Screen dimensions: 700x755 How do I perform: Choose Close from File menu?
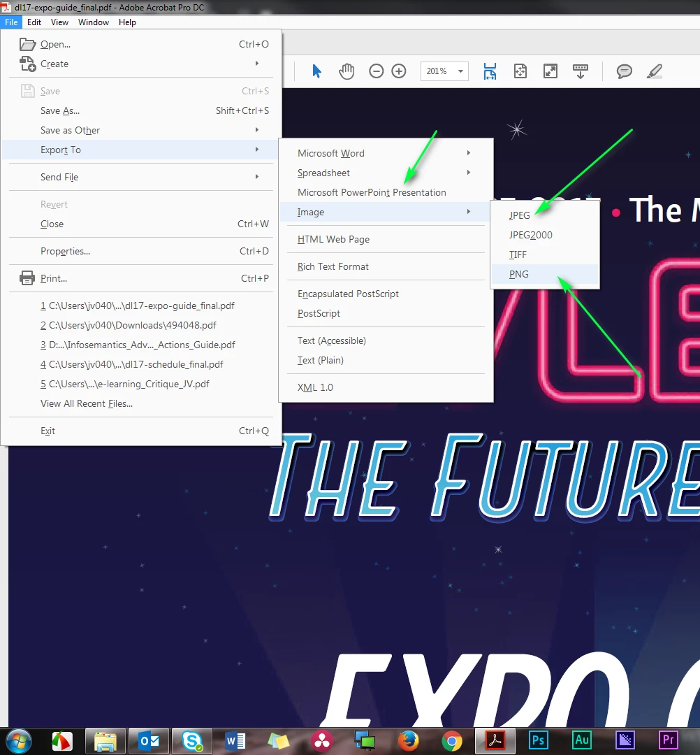coord(140,224)
